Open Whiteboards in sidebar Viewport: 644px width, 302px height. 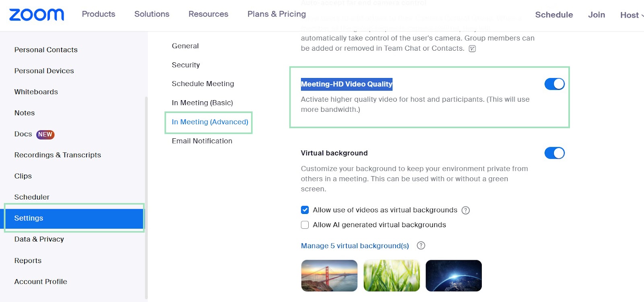[36, 92]
